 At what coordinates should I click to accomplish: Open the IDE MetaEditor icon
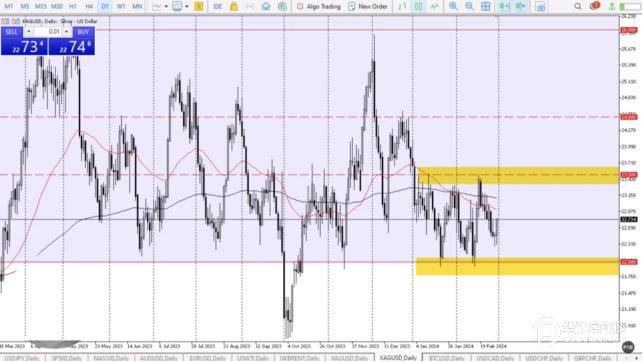[218, 6]
